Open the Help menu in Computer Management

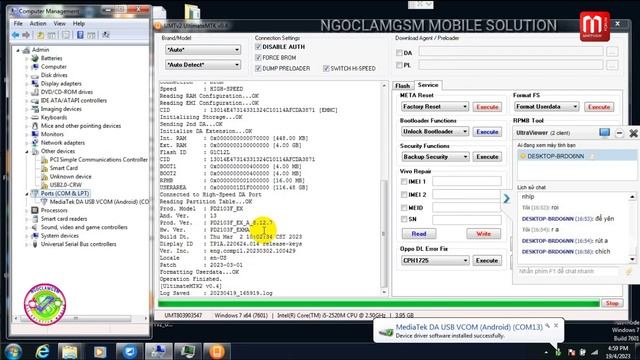tap(79, 24)
